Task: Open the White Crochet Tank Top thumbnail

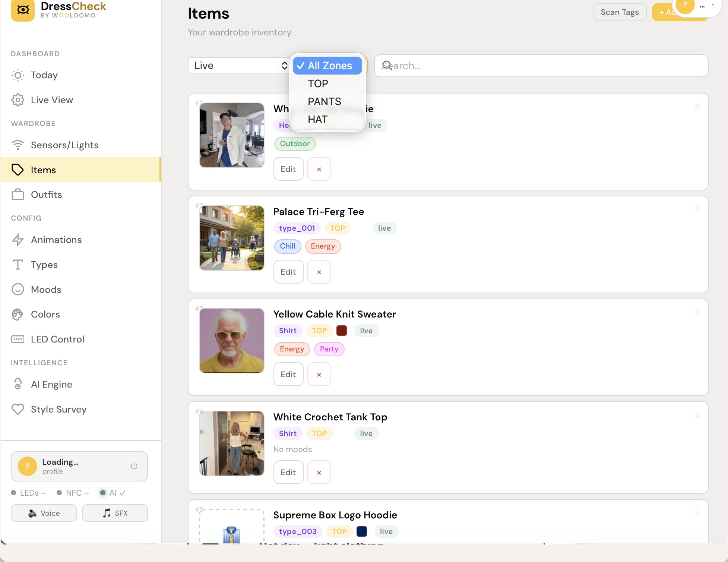Action: [232, 443]
